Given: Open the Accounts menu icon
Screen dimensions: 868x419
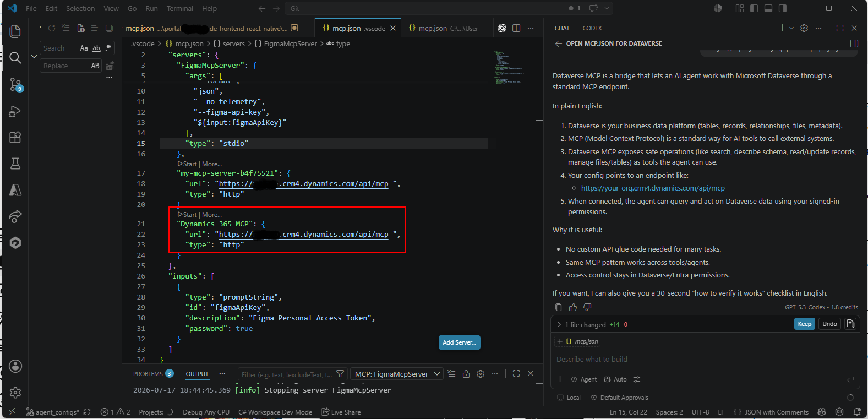Looking at the screenshot, I should click(15, 366).
